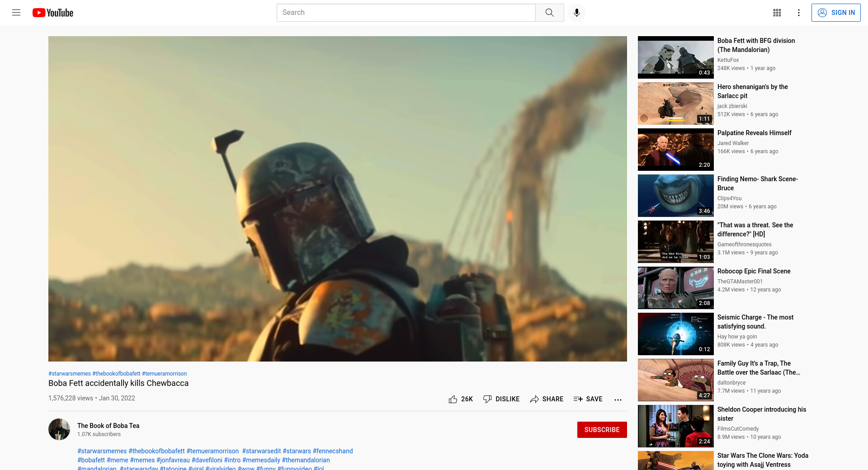Click video title Boba Fett accidentally kills Chewbacca
868x470 pixels.
pos(118,383)
